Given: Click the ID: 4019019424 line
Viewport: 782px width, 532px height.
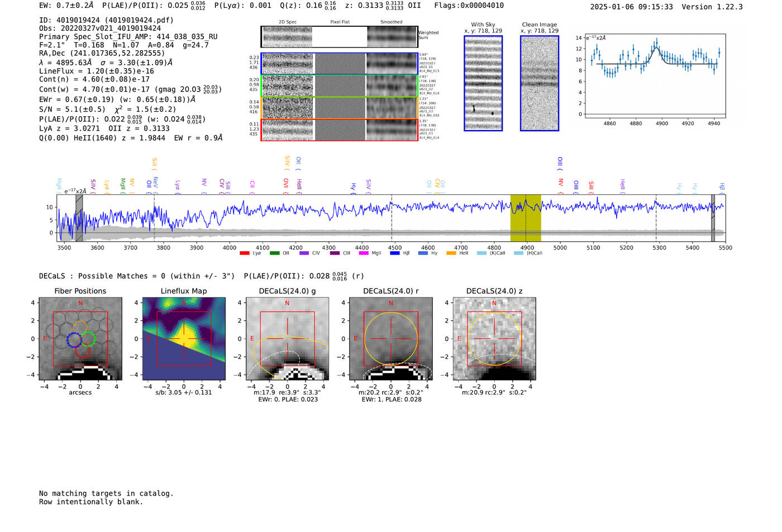Looking at the screenshot, I should coord(106,20).
